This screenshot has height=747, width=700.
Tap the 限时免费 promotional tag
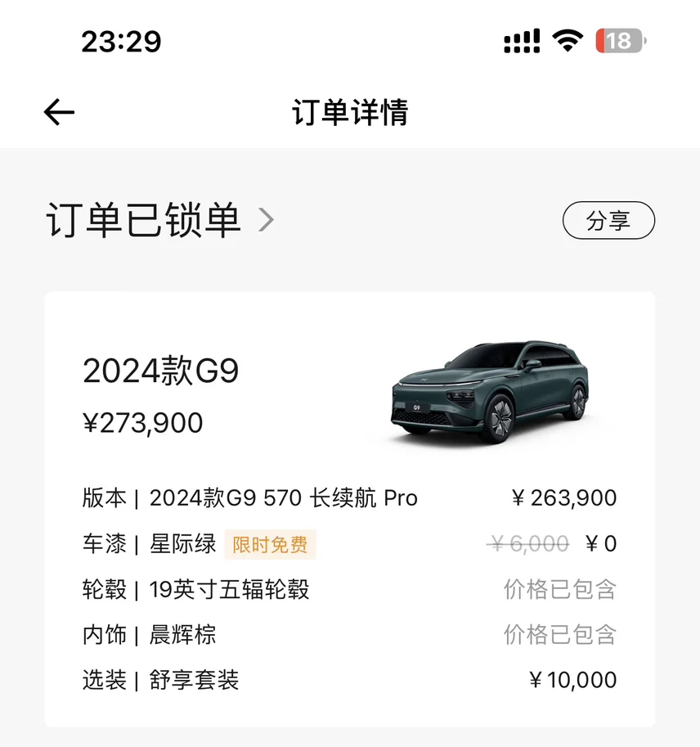point(270,544)
